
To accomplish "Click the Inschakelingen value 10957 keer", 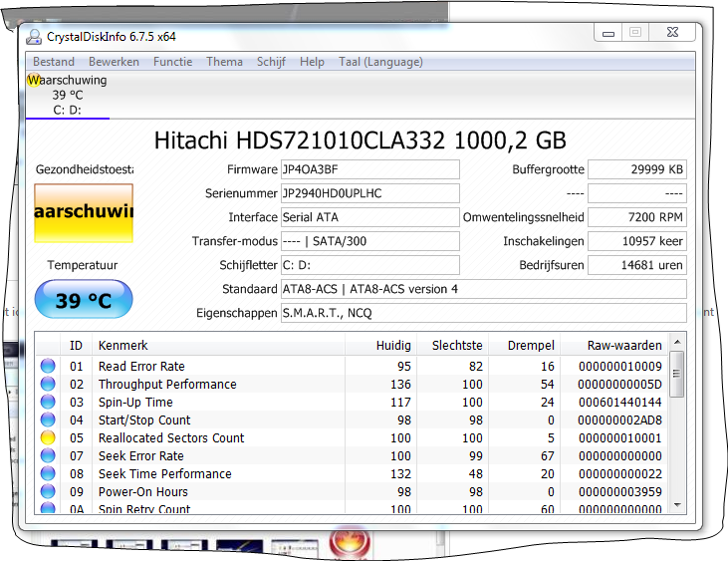I will (x=637, y=241).
